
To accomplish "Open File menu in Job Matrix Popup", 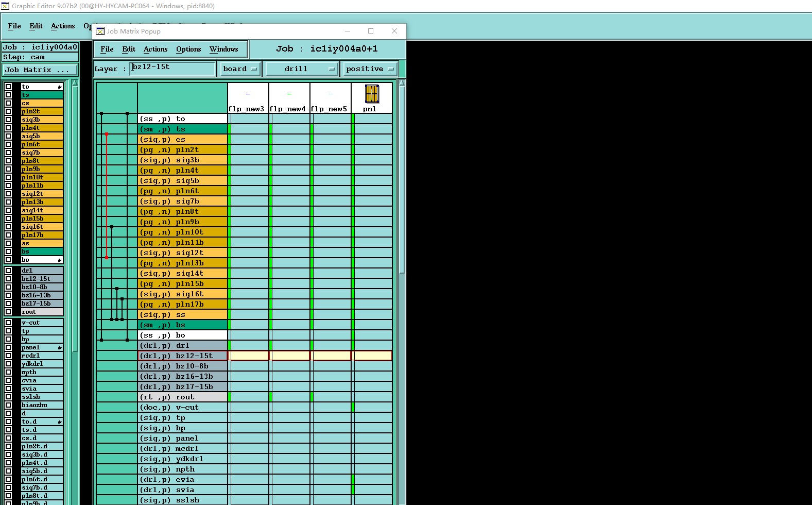I will [x=107, y=49].
